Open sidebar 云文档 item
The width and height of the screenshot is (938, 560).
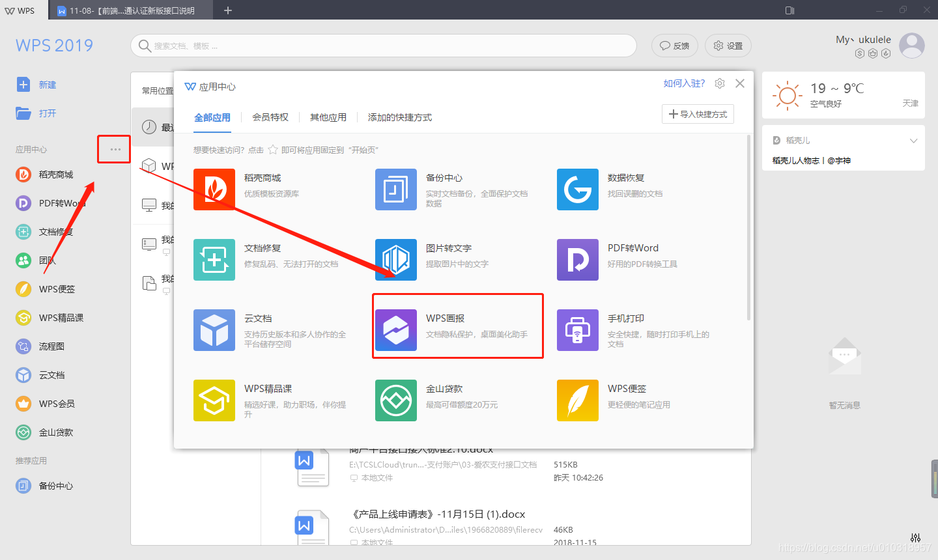[40, 375]
